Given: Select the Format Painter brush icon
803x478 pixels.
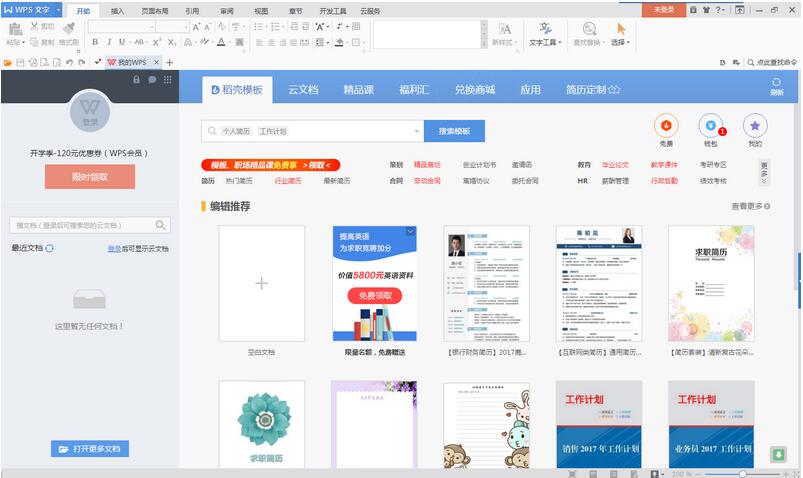Looking at the screenshot, I should pyautogui.click(x=69, y=29).
